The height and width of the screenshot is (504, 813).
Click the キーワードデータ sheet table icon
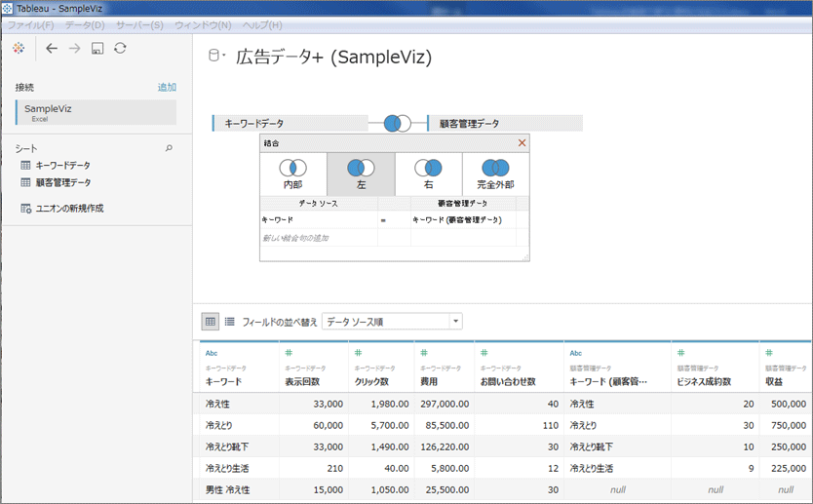[x=25, y=166]
